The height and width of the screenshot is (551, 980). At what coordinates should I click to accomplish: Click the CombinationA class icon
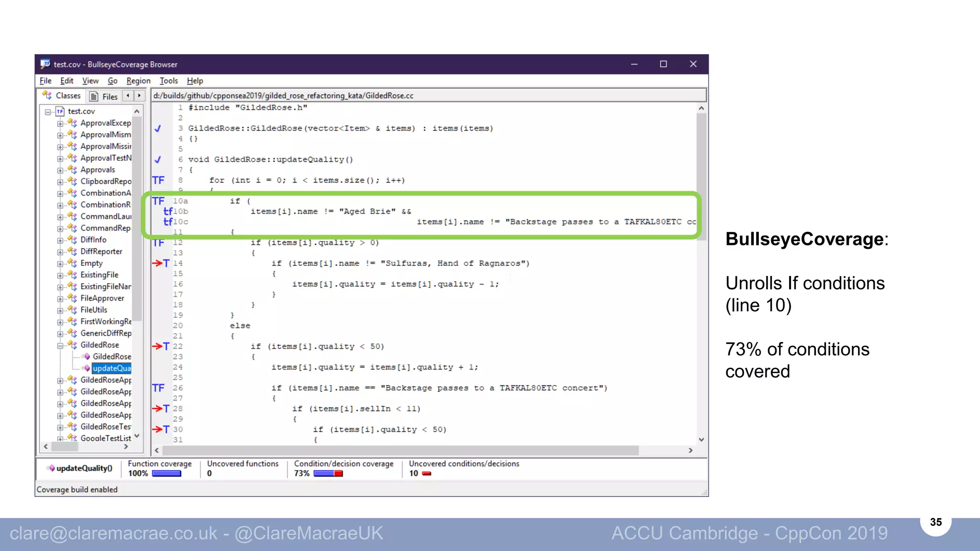pos(72,193)
